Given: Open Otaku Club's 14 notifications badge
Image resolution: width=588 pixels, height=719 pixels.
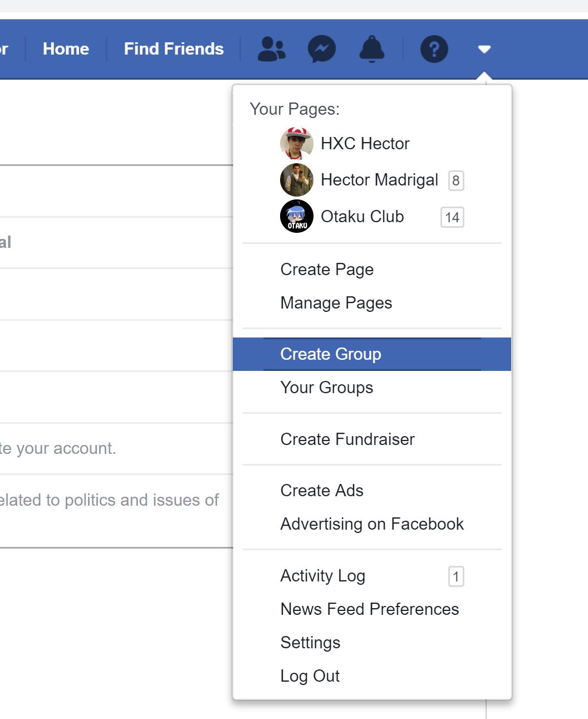Looking at the screenshot, I should pos(452,217).
